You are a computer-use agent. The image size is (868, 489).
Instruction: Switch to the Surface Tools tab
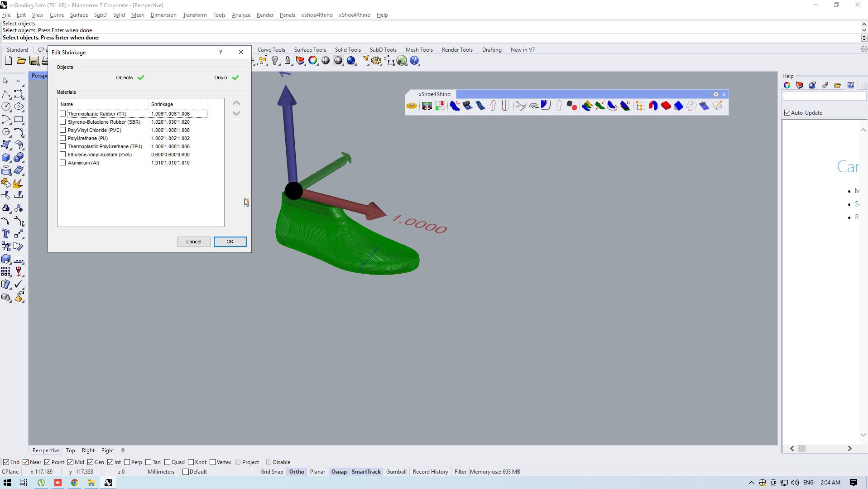click(310, 50)
